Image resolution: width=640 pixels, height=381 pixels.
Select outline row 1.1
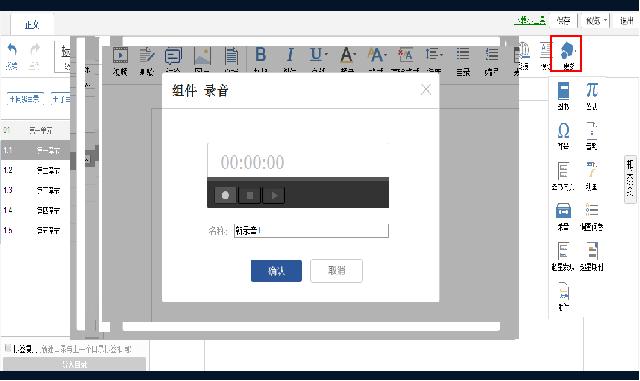click(x=35, y=150)
